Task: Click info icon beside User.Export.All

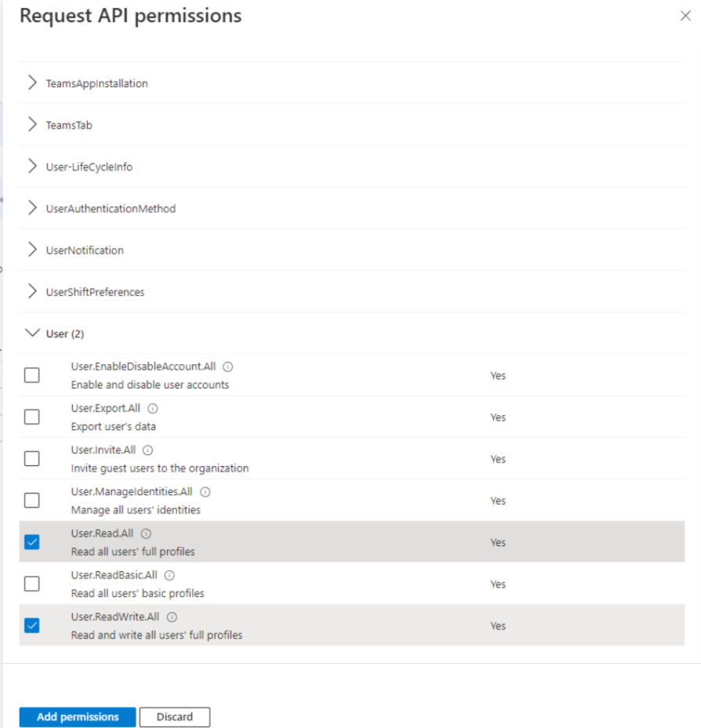Action: click(x=153, y=409)
